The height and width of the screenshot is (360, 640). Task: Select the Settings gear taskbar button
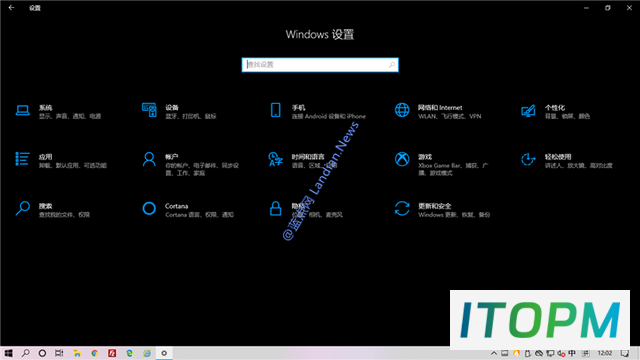pyautogui.click(x=164, y=353)
